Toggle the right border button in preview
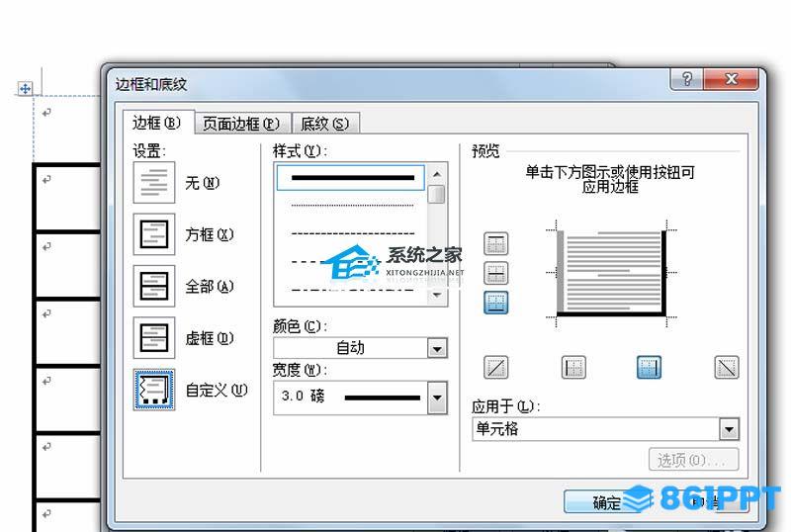Screen dimensions: 791x532 click(650, 367)
